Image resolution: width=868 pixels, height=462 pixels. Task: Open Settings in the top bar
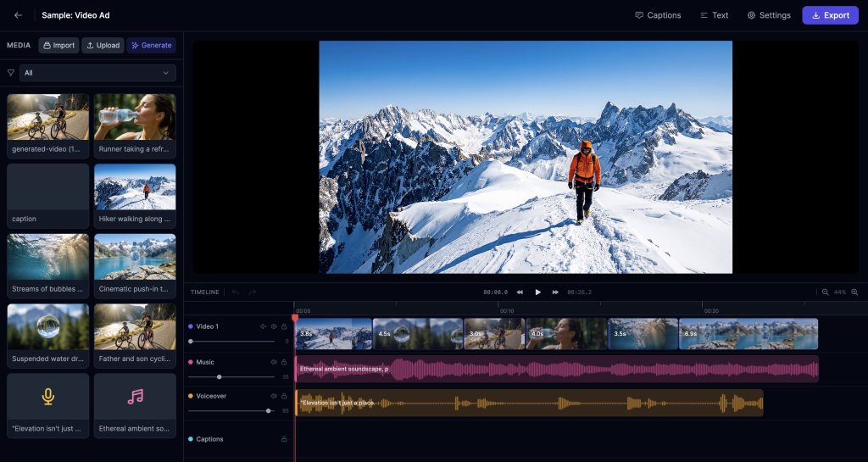(x=768, y=15)
